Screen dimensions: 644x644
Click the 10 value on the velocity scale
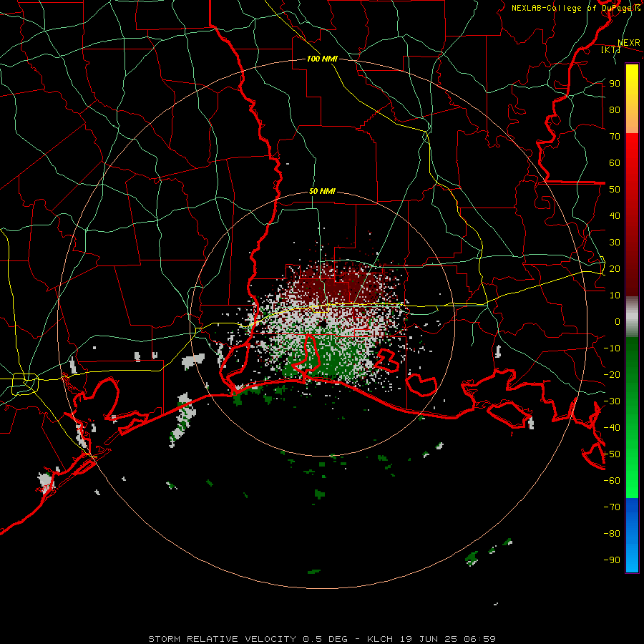(x=615, y=296)
